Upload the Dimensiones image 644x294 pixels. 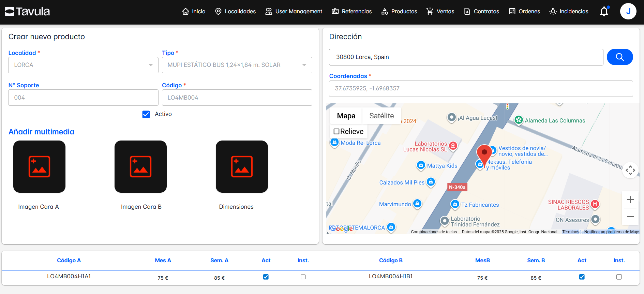point(242,167)
